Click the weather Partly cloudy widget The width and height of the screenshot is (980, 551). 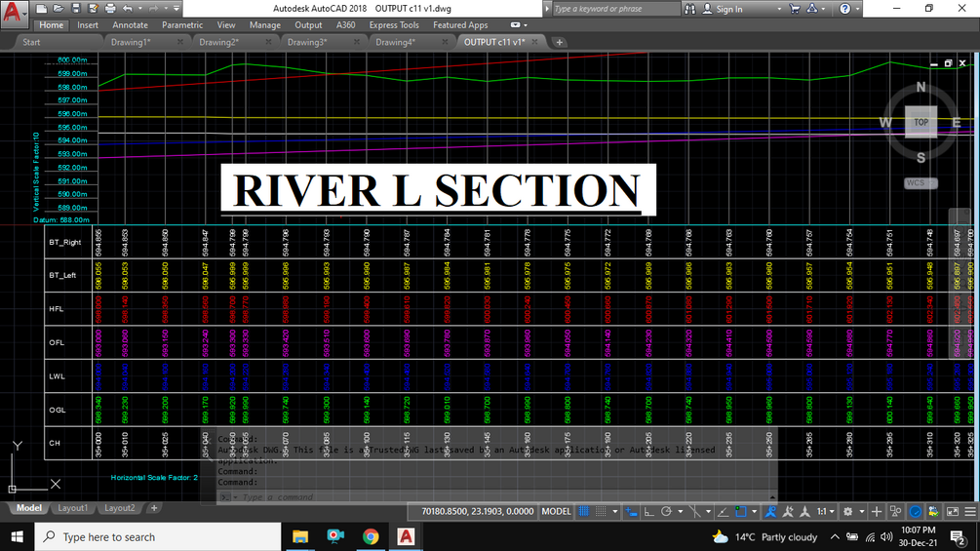point(765,536)
